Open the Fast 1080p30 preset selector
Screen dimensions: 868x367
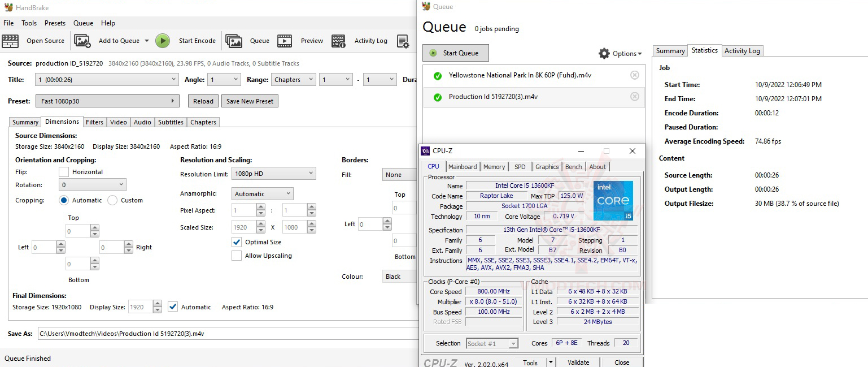click(x=108, y=101)
